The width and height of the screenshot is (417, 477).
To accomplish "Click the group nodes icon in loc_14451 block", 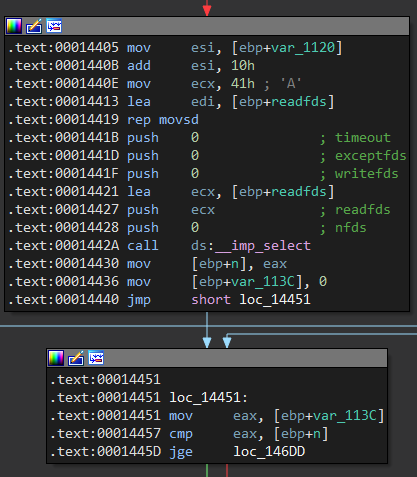I will pyautogui.click(x=96, y=358).
